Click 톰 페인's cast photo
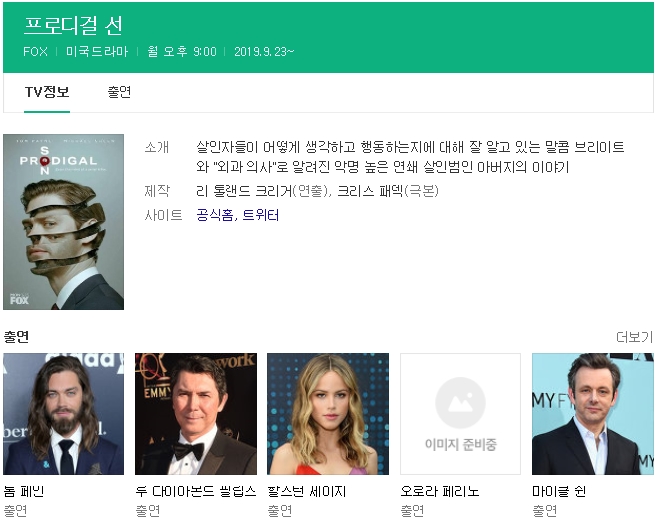 [63, 413]
